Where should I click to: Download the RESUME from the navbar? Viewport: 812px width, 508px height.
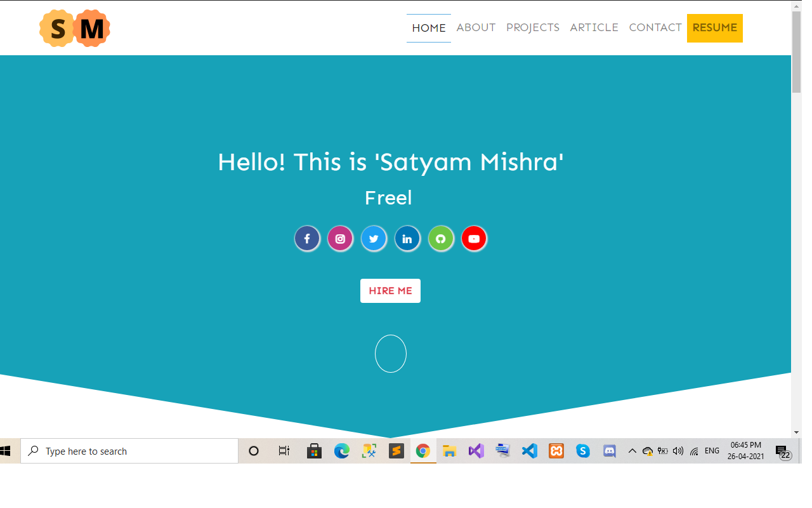pos(715,28)
